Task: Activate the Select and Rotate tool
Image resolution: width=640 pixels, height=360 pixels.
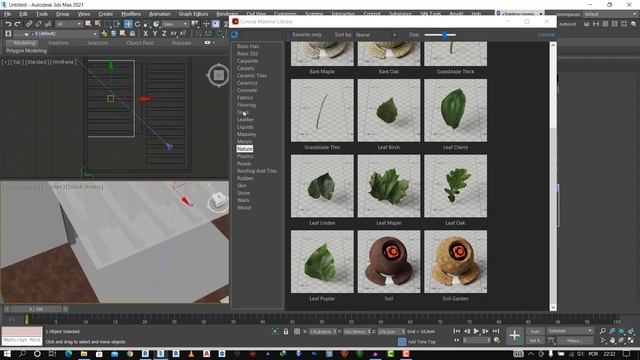Action: 138,24
